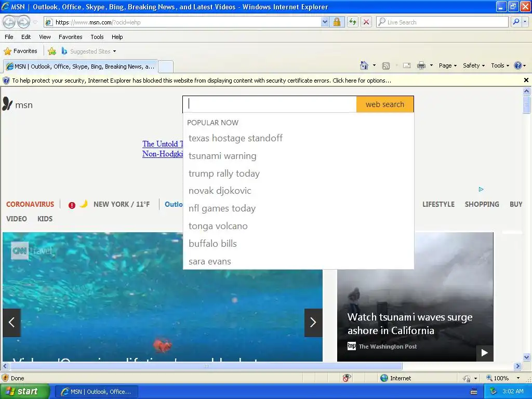Viewport: 532px width, 399px height.
Task: Open the Safety dropdown menu
Action: pos(474,65)
